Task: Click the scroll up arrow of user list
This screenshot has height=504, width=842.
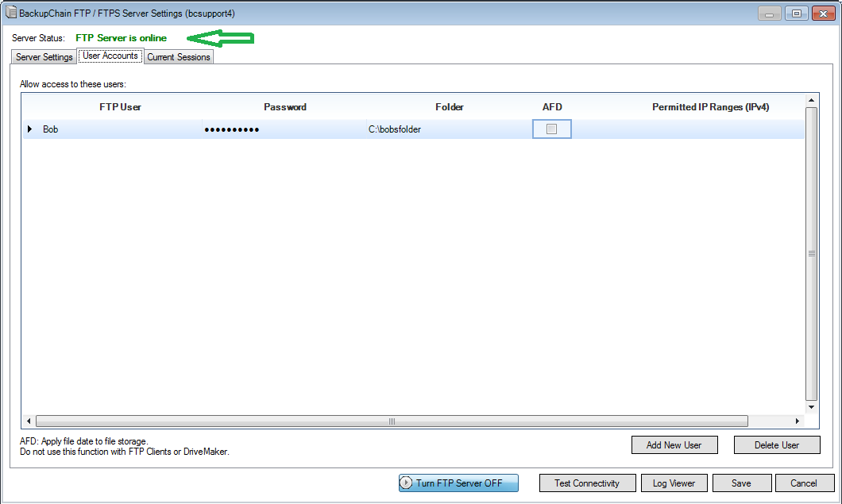Action: (811, 100)
